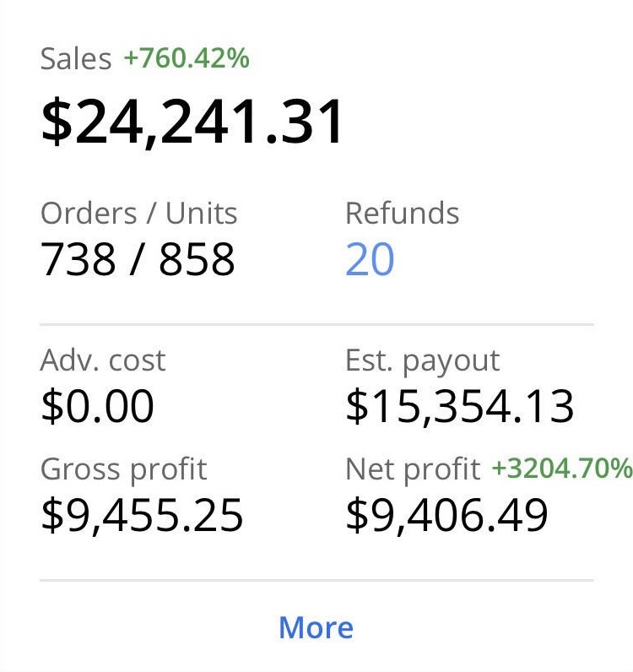Click the $15,354.13 estimated payout amount
Screen dimensions: 633x672
click(x=460, y=407)
